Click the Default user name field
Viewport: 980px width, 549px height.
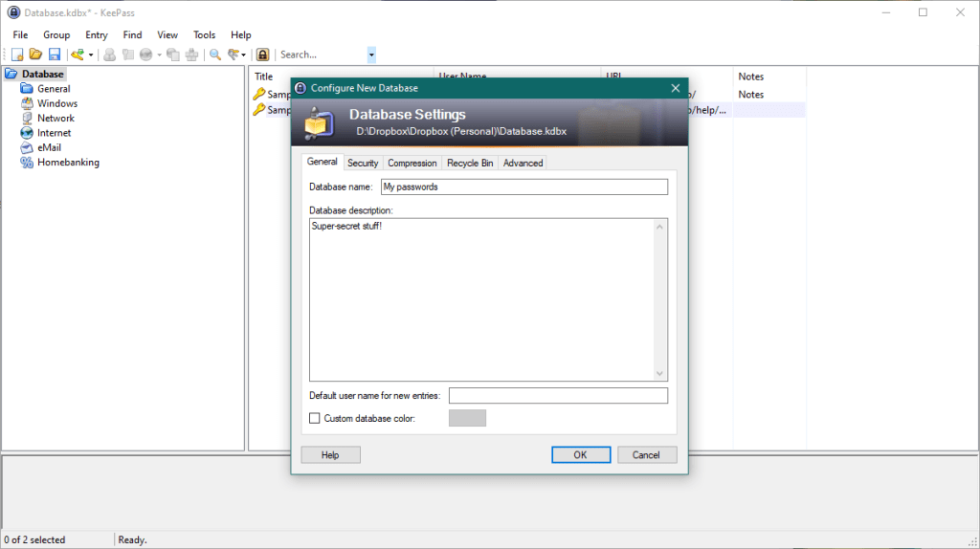(558, 395)
